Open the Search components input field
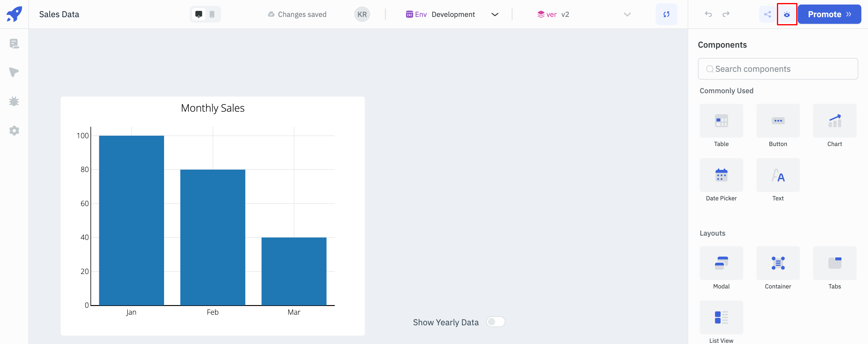868x344 pixels. click(x=778, y=69)
